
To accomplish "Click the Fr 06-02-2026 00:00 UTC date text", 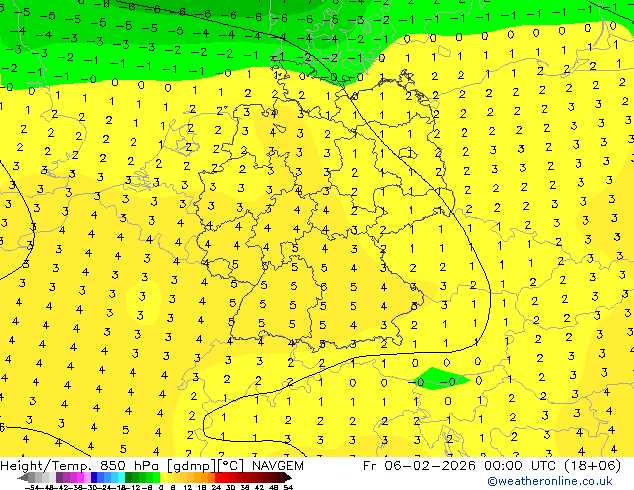I will 458,466.
